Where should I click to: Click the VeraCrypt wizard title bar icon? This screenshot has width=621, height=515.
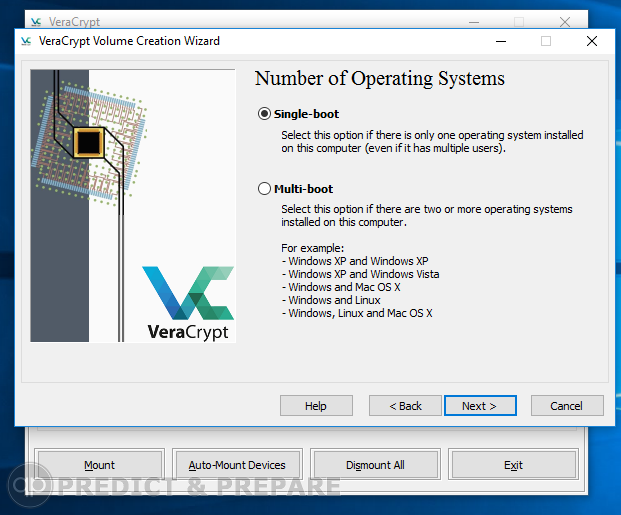click(x=26, y=41)
